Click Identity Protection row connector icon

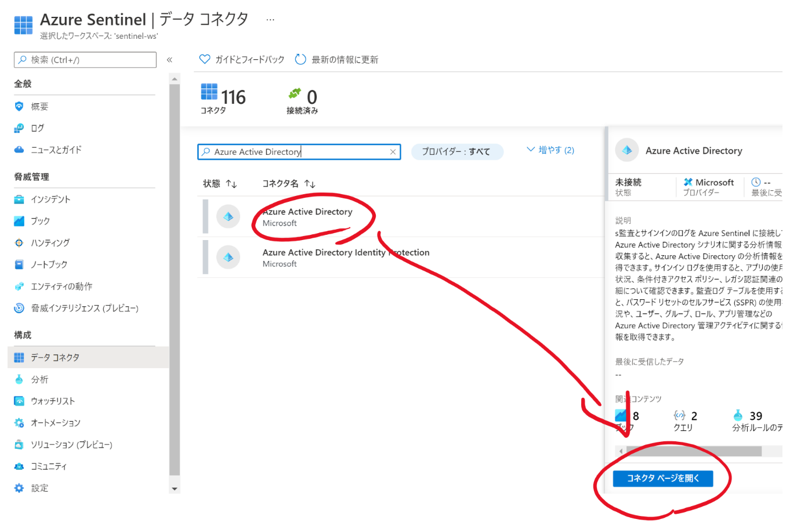coord(228,257)
